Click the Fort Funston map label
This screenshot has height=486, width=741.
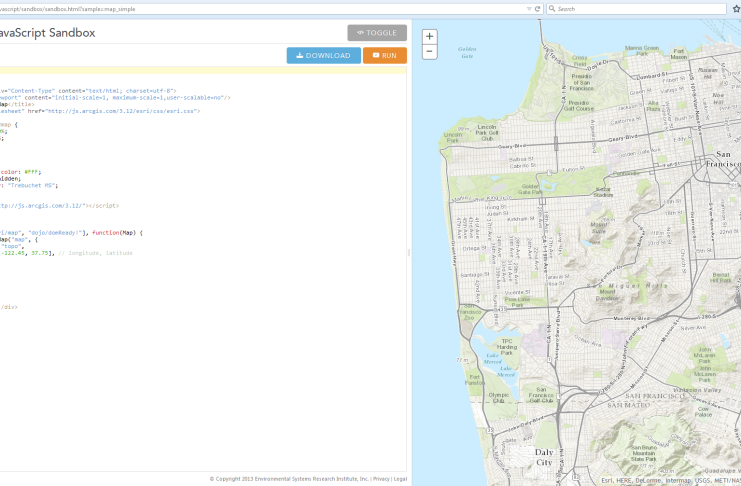coord(474,380)
